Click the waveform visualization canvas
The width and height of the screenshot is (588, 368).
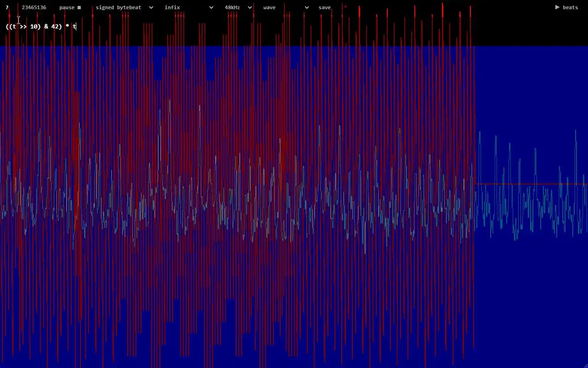click(294, 207)
